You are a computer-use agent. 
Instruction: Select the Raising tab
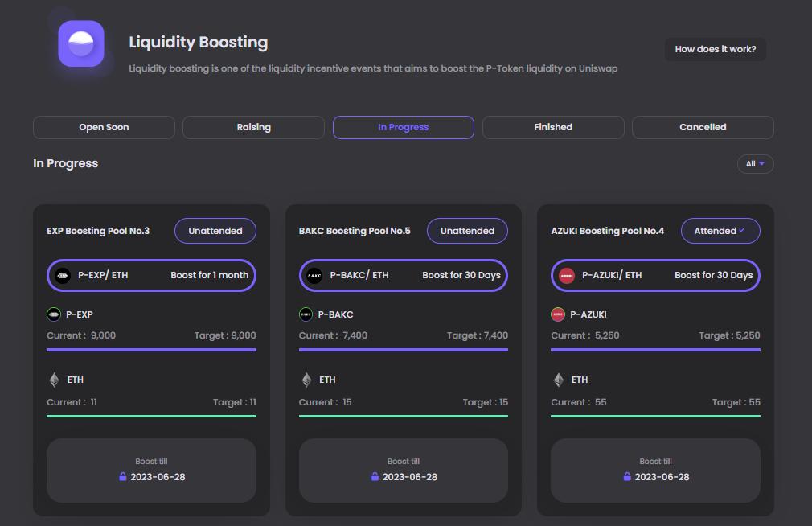(253, 127)
